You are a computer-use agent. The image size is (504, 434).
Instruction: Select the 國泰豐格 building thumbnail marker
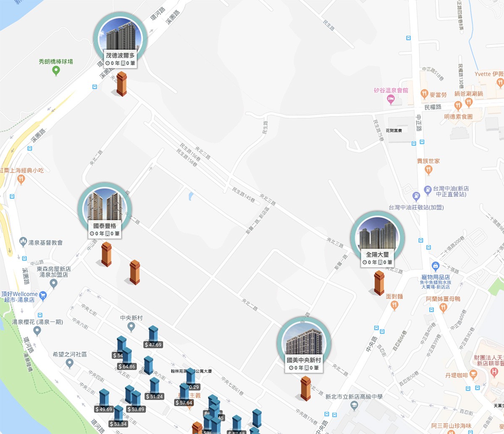105,209
